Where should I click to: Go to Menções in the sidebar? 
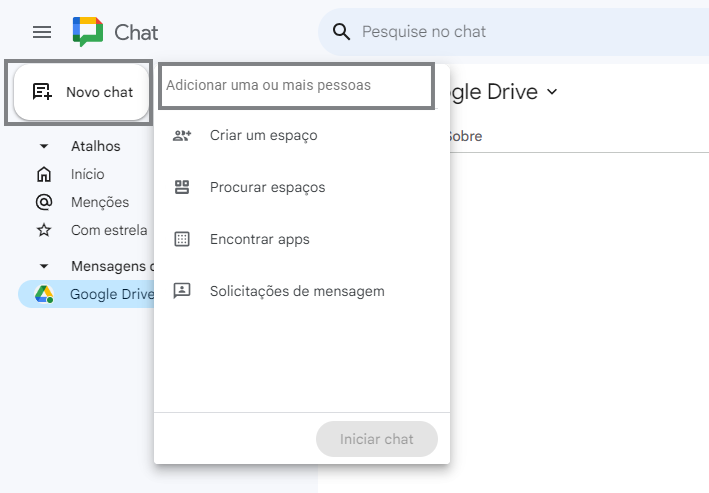(99, 202)
